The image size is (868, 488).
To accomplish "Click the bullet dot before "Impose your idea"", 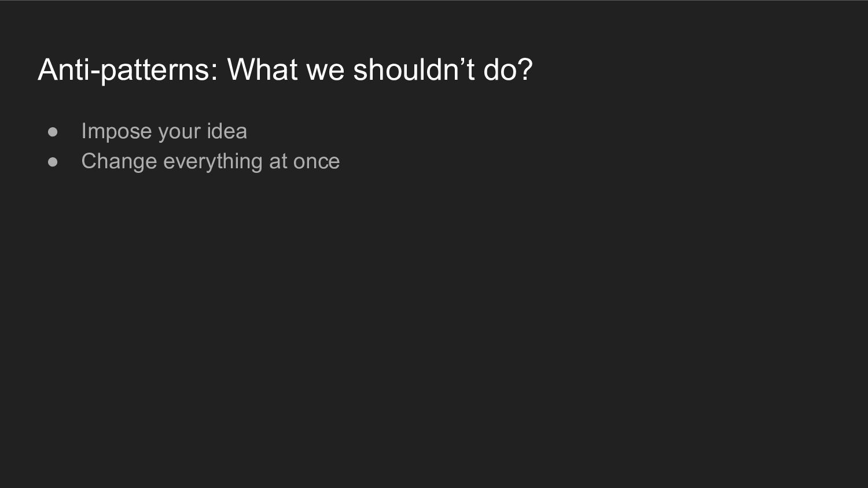I will pos(53,132).
